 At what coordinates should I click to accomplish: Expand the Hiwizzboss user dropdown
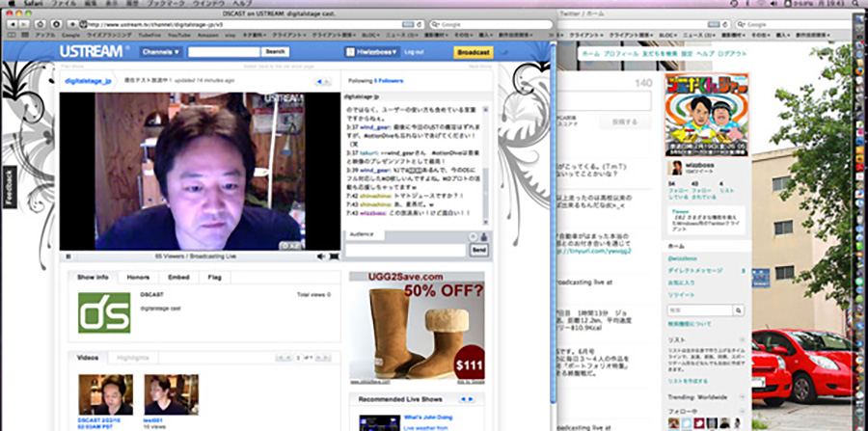pyautogui.click(x=371, y=52)
